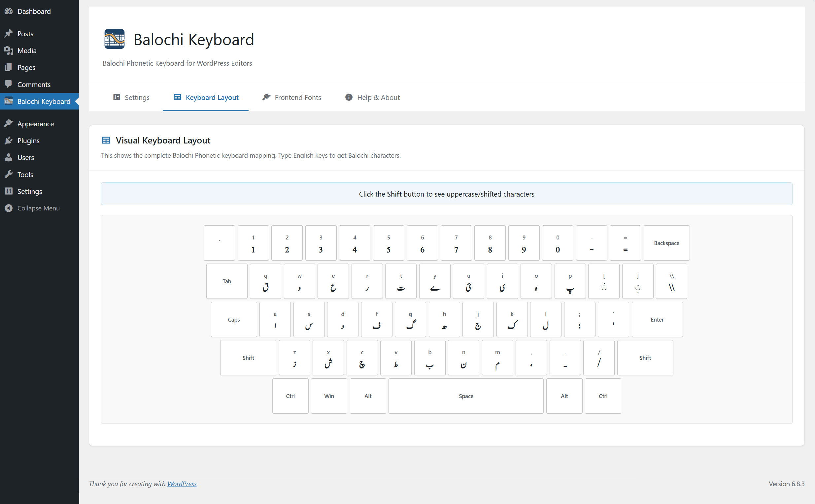
Task: Click the backtick key
Action: [x=219, y=243]
